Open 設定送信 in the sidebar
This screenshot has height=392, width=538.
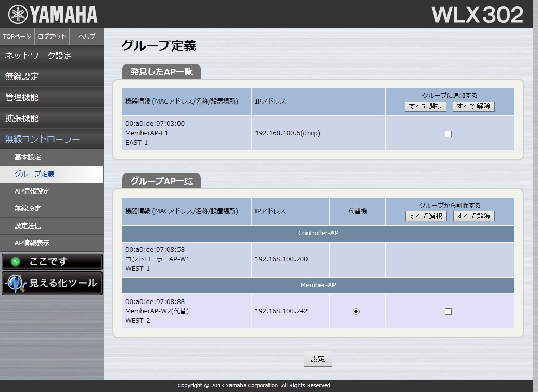coord(52,225)
